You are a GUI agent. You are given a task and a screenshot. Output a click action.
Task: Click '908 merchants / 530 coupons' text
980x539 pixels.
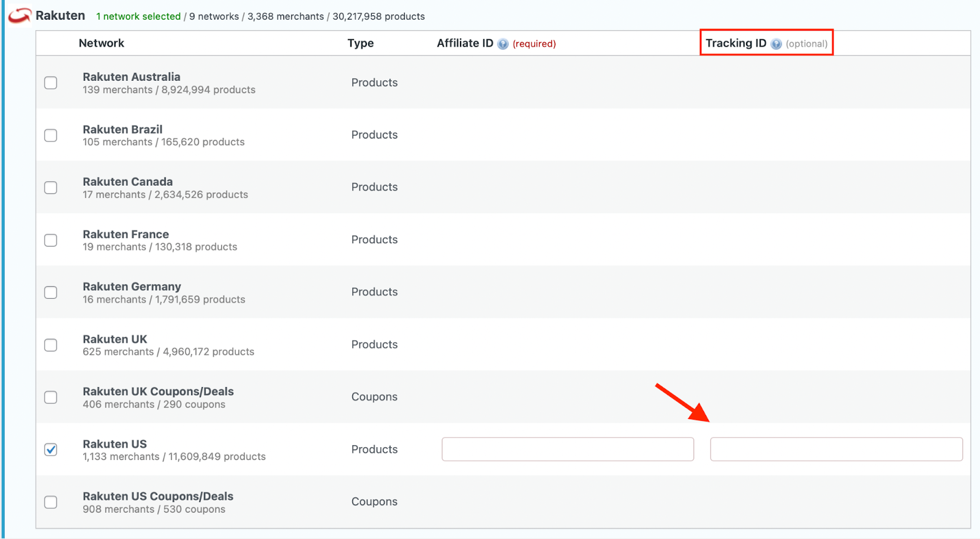point(154,509)
